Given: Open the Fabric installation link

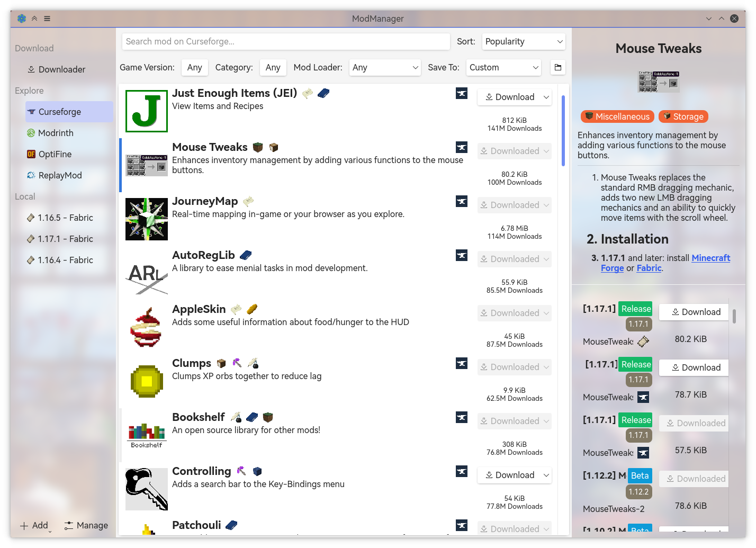Looking at the screenshot, I should [649, 268].
